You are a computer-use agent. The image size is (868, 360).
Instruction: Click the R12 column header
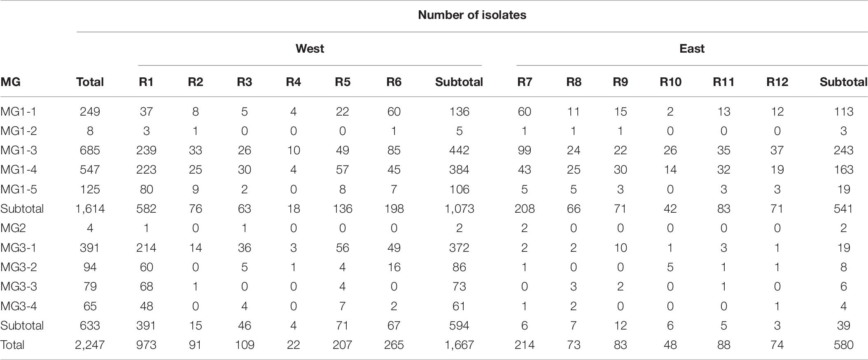tap(777, 82)
